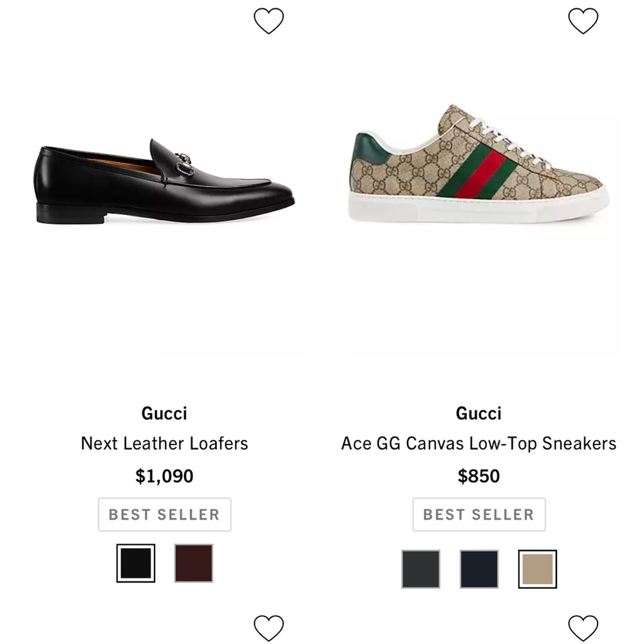
Task: Open Next Leather Loafers product page
Action: (x=164, y=443)
